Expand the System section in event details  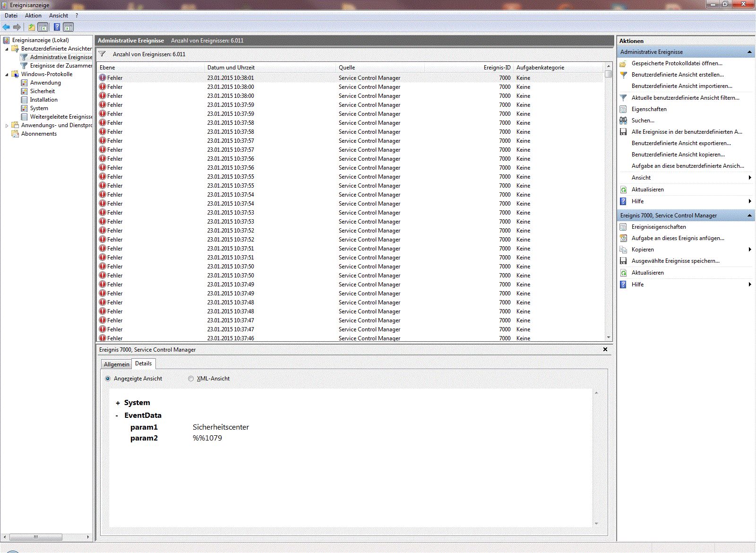118,403
